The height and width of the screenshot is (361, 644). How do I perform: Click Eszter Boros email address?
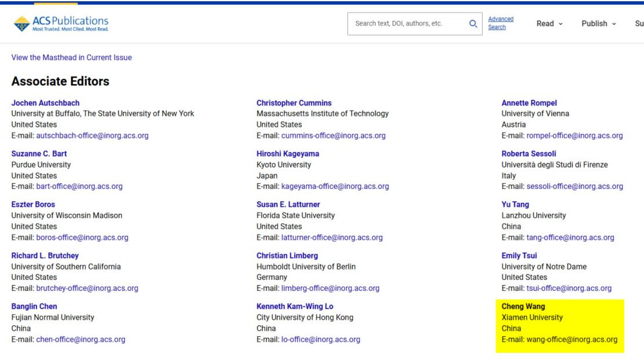pyautogui.click(x=82, y=238)
